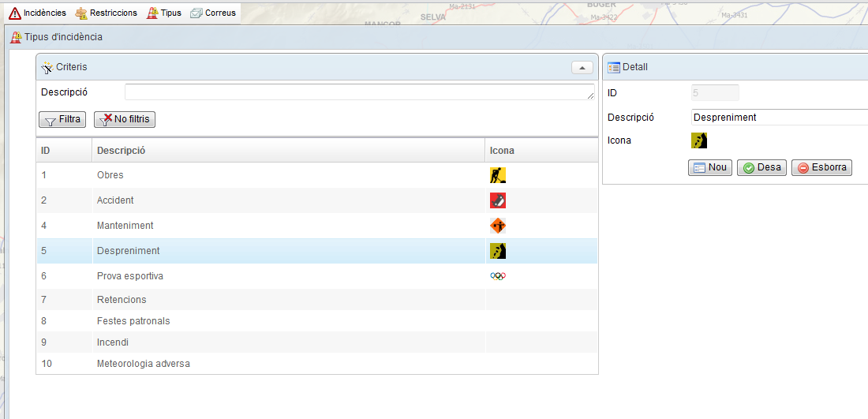This screenshot has height=419, width=868.
Task: Collapse the Criteris panel
Action: pyautogui.click(x=582, y=68)
